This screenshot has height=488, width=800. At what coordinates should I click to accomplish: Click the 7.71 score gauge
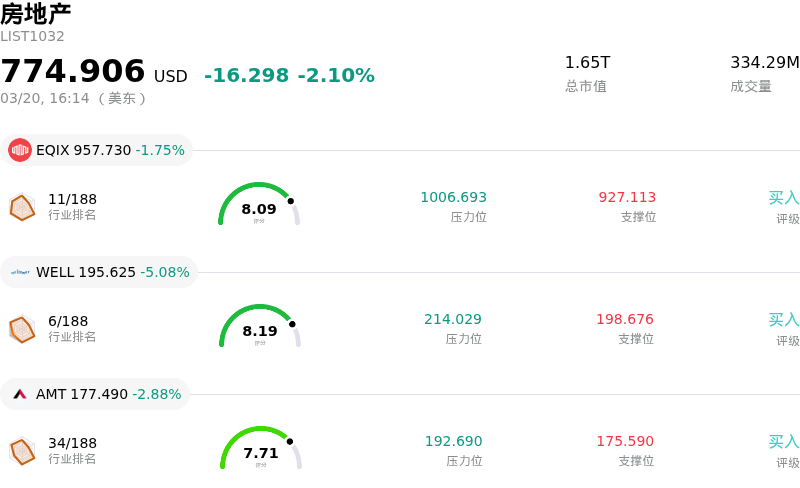tap(261, 449)
